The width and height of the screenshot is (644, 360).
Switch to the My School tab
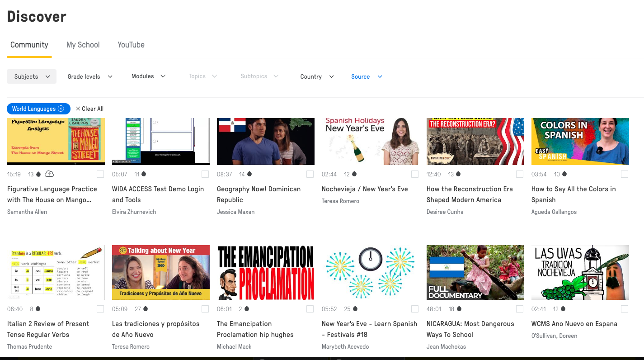click(x=83, y=45)
